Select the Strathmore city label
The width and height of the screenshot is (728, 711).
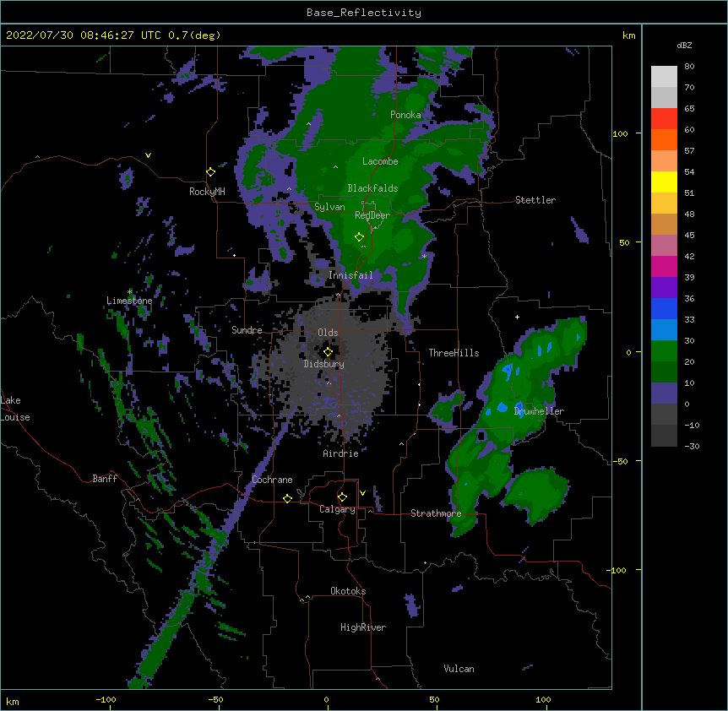(x=436, y=513)
